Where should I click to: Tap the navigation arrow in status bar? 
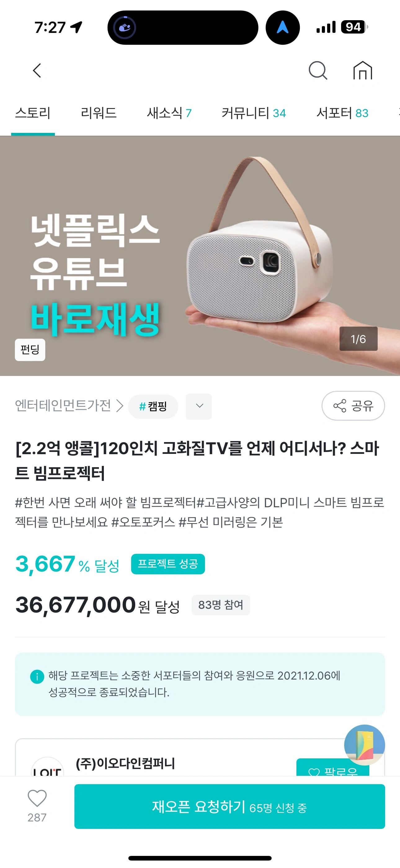point(282,27)
